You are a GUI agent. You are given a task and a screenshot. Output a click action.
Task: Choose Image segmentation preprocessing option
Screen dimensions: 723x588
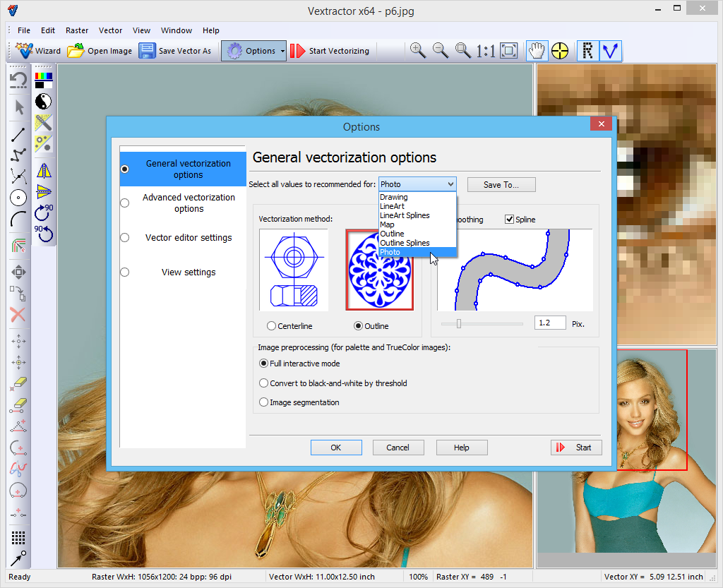[x=264, y=402]
